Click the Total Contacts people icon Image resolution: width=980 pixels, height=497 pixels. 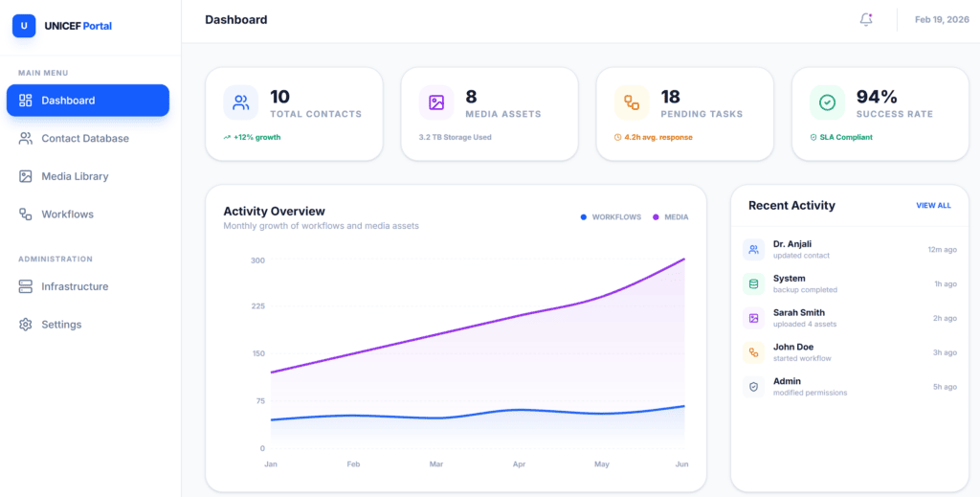pos(241,102)
